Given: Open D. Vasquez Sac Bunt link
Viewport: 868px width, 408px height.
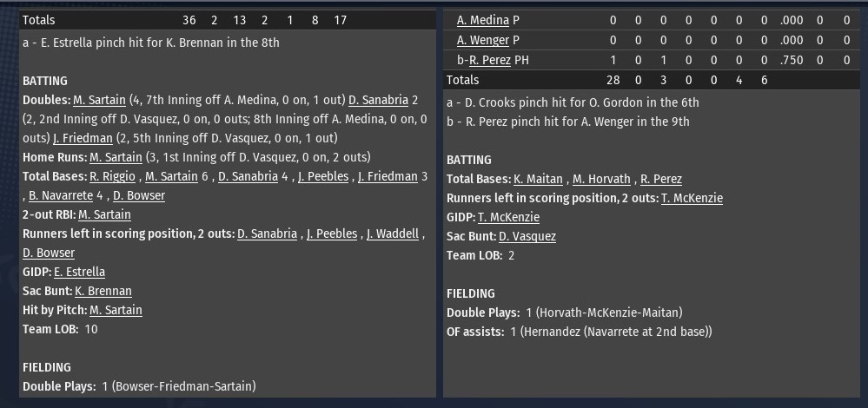Looking at the screenshot, I should (527, 237).
